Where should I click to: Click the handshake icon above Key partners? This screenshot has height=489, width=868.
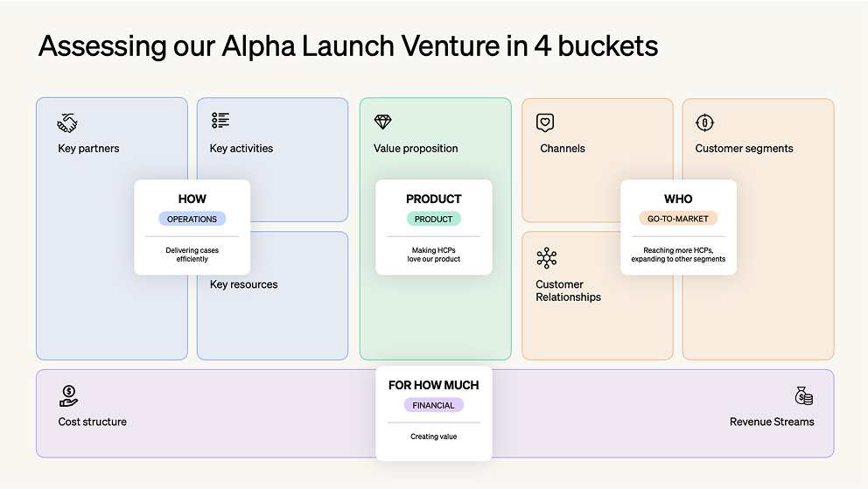pos(67,122)
